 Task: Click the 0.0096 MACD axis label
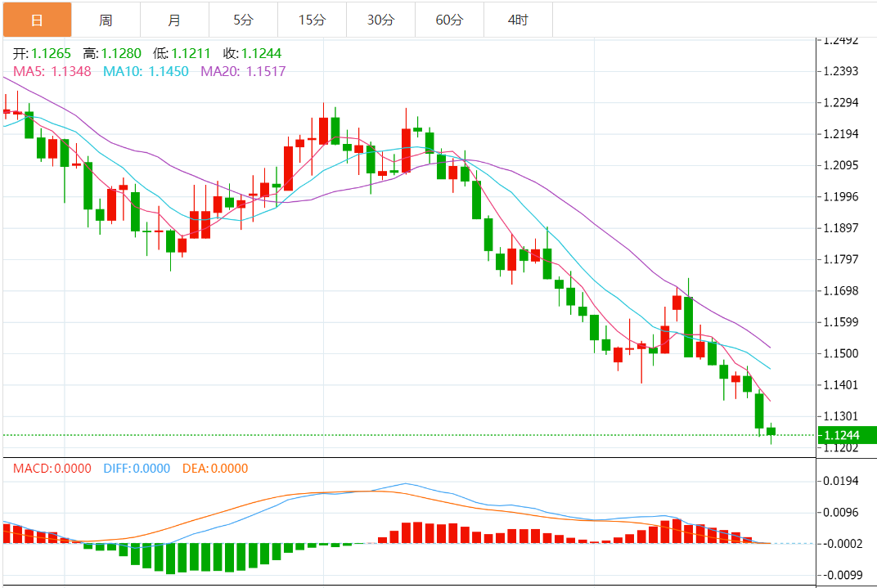(841, 512)
